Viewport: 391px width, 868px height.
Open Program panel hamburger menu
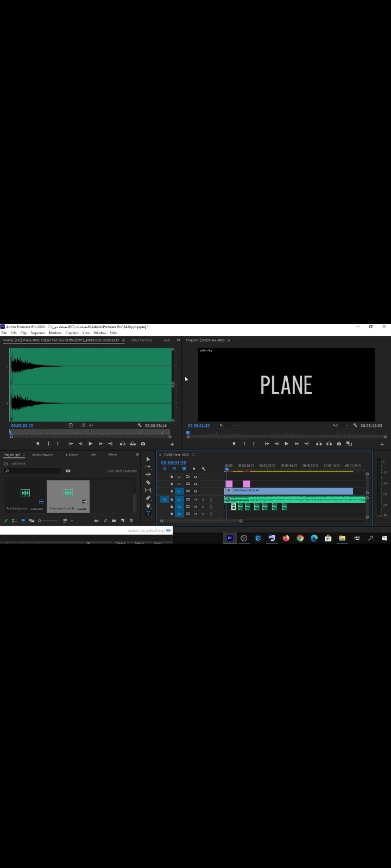point(229,340)
